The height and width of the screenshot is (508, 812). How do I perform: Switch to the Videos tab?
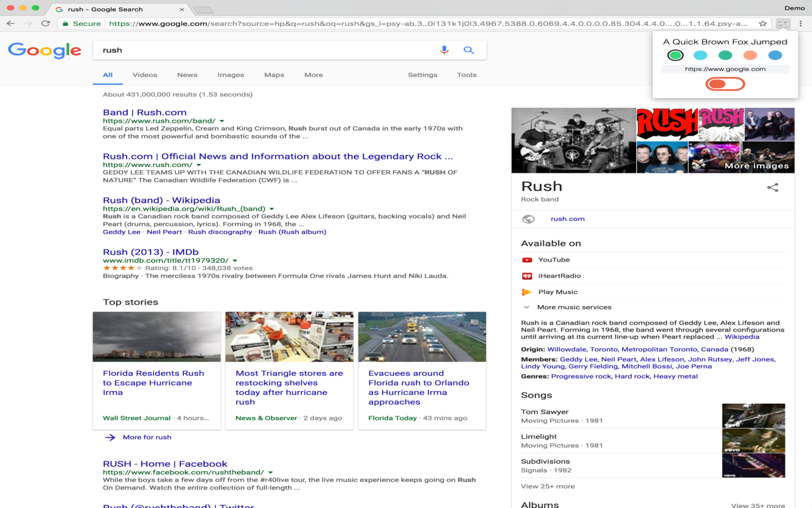point(145,75)
